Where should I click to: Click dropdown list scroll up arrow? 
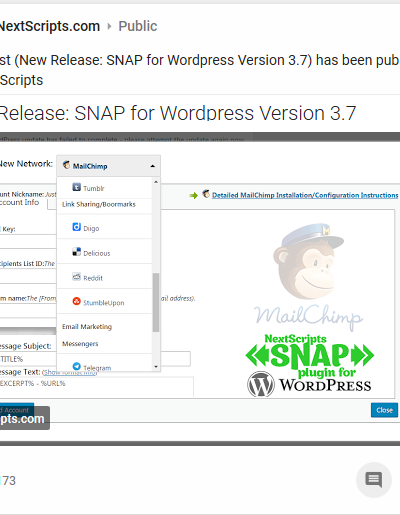click(x=156, y=182)
